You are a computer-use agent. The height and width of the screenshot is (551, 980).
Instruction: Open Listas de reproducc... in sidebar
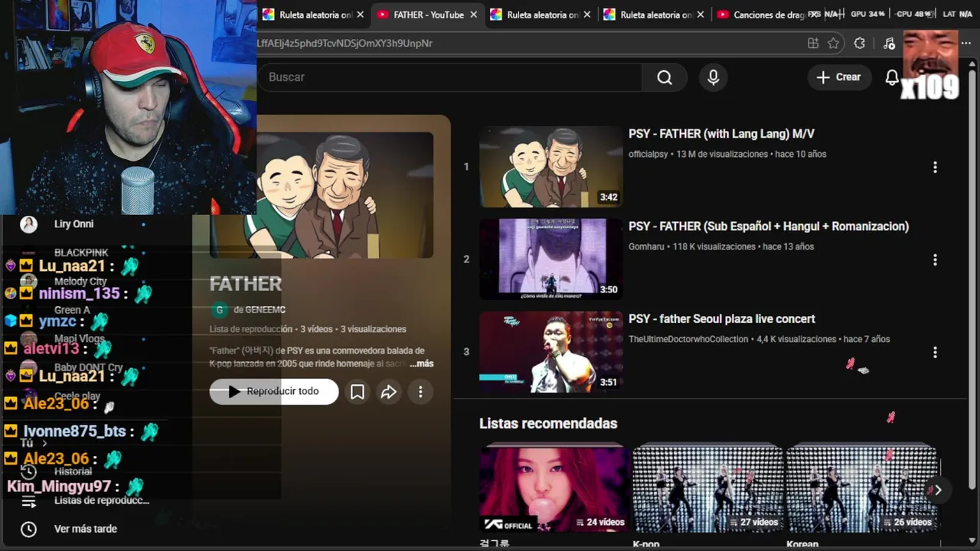tap(102, 500)
